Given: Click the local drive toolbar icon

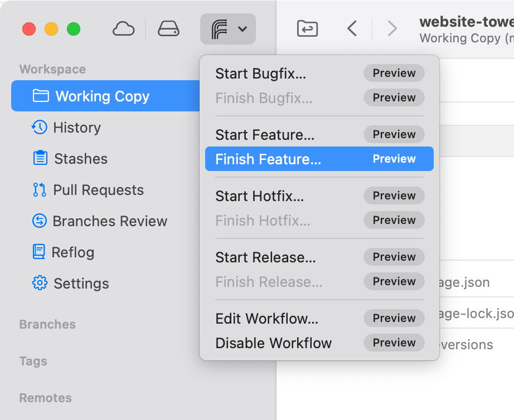Looking at the screenshot, I should click(x=169, y=28).
